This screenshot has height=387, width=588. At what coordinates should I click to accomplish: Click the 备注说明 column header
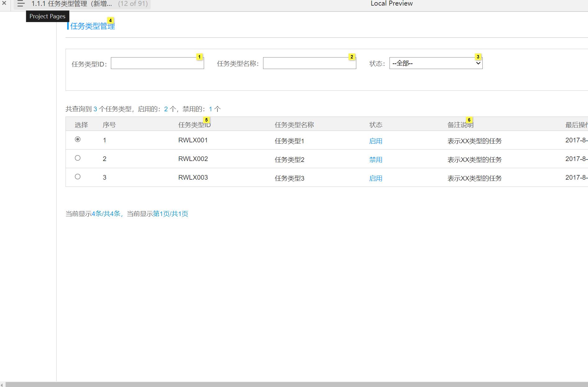pos(460,125)
